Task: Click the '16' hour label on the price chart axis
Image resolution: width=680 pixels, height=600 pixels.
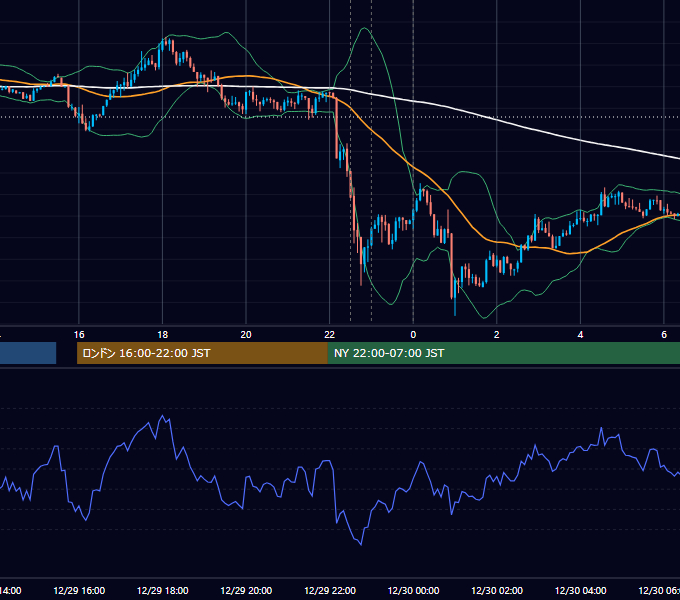Action: coord(79,335)
